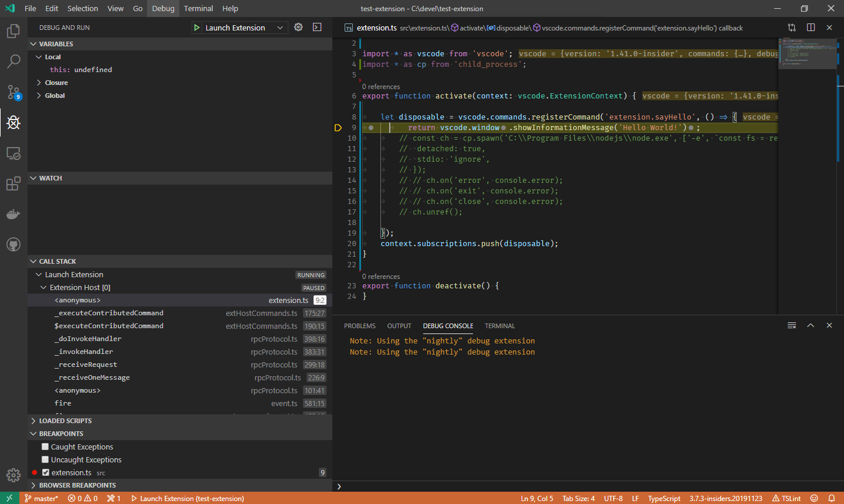Open the Source Control view
Image resolution: width=844 pixels, height=504 pixels.
tap(13, 92)
